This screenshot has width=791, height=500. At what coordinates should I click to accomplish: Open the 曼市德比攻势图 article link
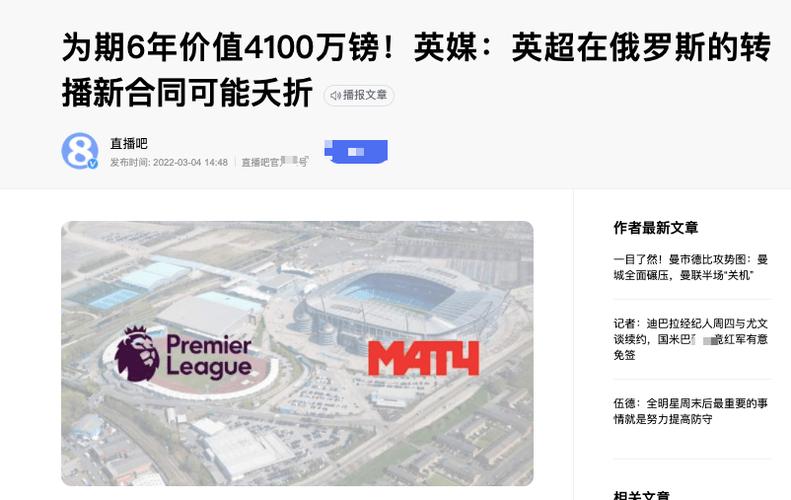tap(691, 267)
